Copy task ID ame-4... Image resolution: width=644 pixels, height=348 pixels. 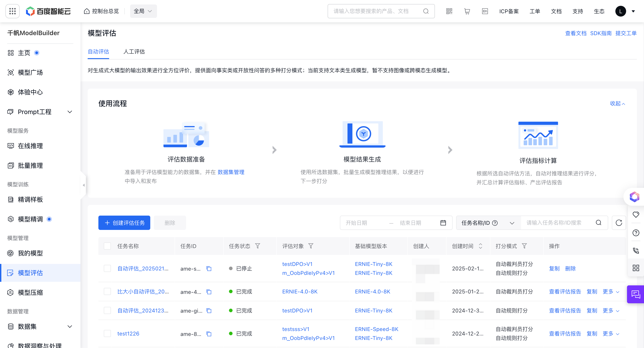coord(209,292)
